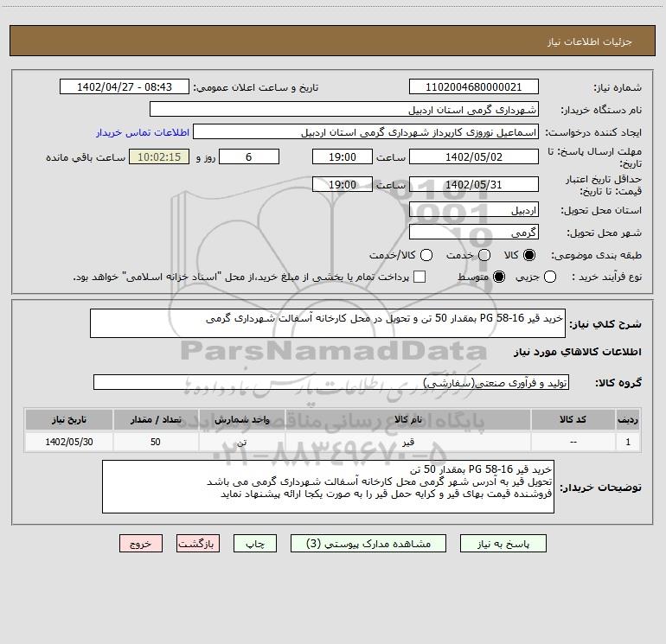Select the خدمت radio button
666x644 pixels.
[484, 255]
